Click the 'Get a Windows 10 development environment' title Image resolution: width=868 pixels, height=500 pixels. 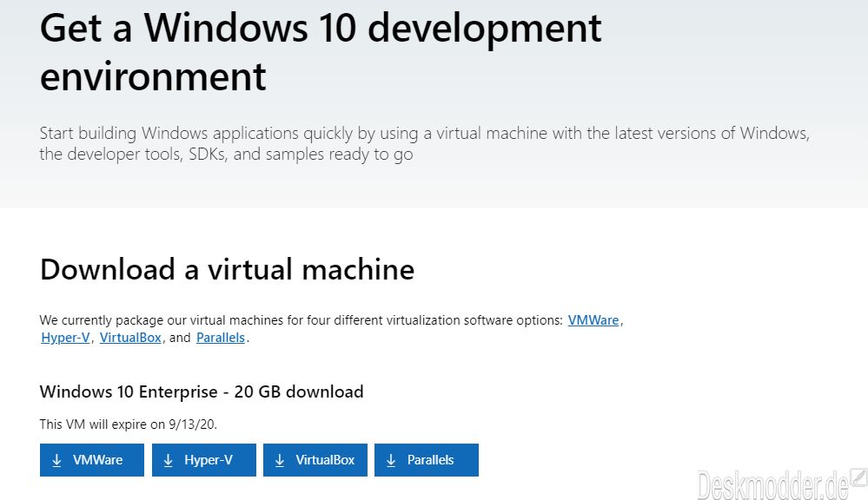pos(321,51)
